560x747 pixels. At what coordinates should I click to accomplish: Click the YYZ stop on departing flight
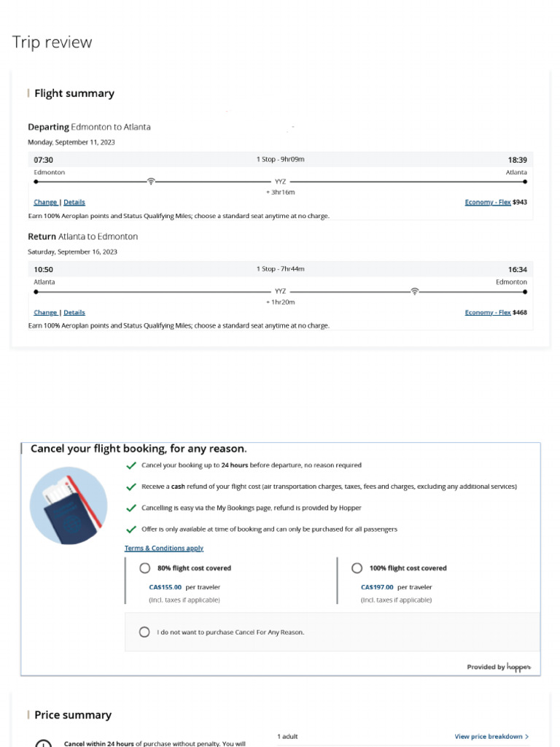click(281, 182)
